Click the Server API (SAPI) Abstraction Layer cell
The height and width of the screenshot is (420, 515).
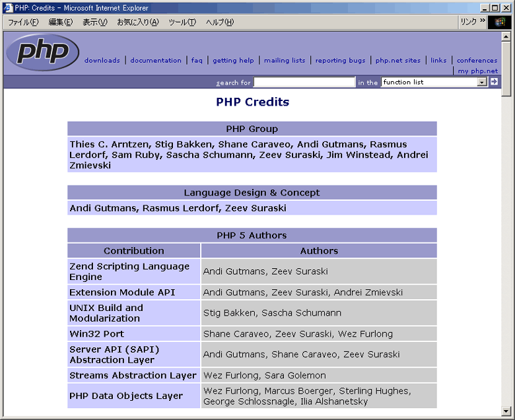pyautogui.click(x=133, y=355)
